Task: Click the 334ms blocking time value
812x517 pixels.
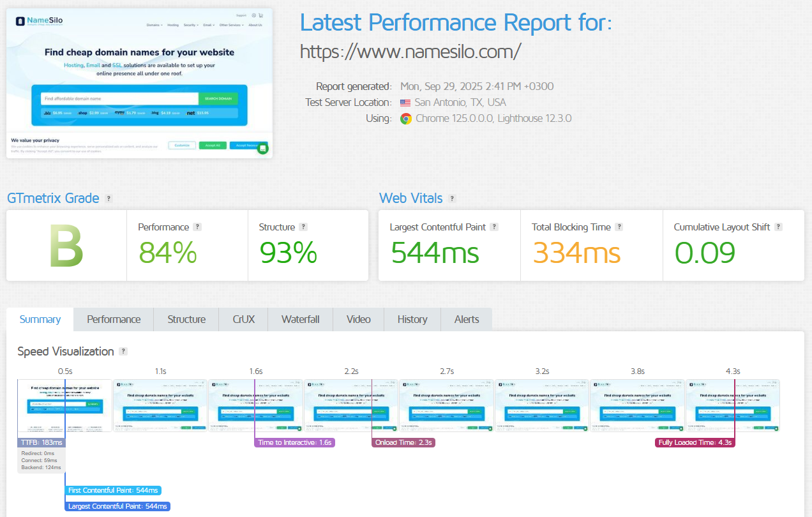Action: click(x=576, y=253)
